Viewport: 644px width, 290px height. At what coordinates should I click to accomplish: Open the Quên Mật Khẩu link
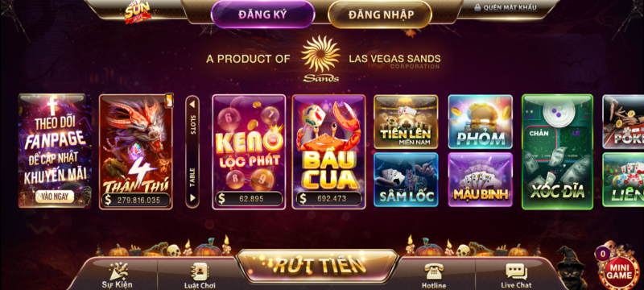510,7
